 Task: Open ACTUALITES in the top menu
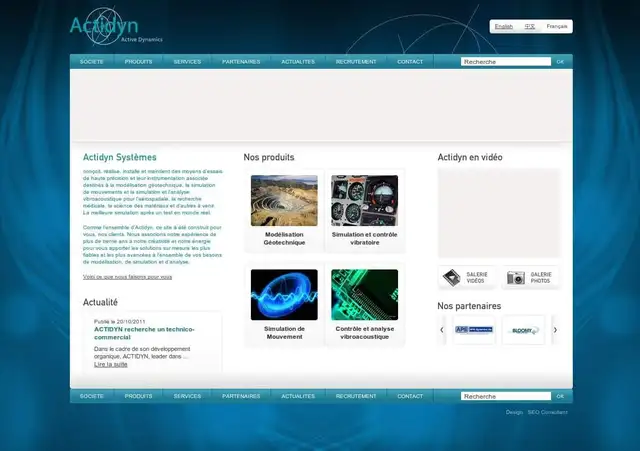[x=298, y=62]
